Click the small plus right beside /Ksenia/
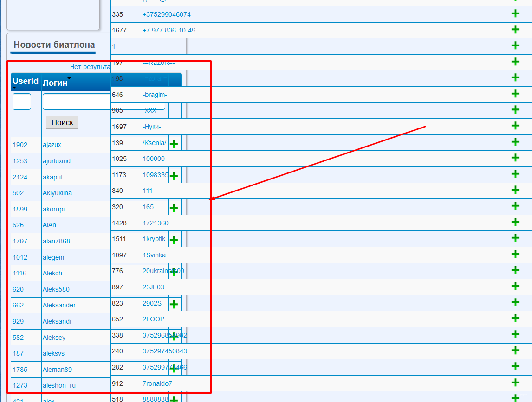The width and height of the screenshot is (532, 402). click(174, 144)
